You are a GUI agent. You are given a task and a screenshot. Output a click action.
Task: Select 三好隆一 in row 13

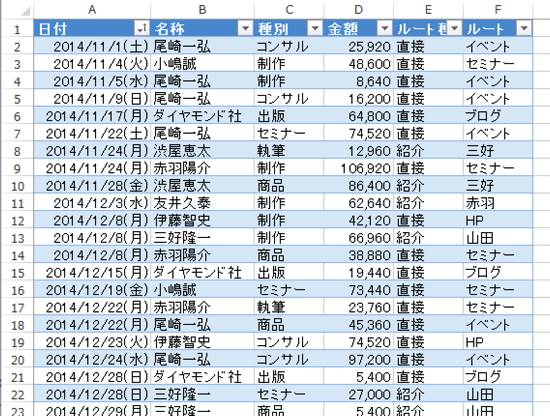click(x=203, y=237)
